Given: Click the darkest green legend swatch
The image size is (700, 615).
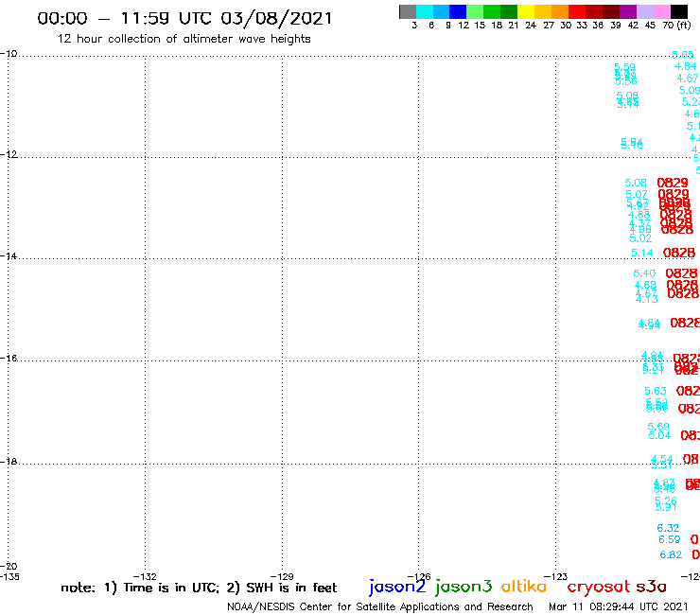Looking at the screenshot, I should (x=509, y=11).
